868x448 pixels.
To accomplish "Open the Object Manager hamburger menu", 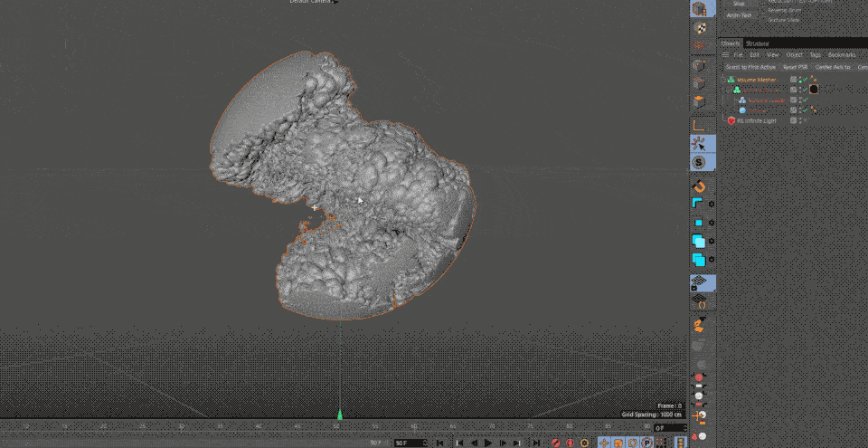I will [x=726, y=54].
